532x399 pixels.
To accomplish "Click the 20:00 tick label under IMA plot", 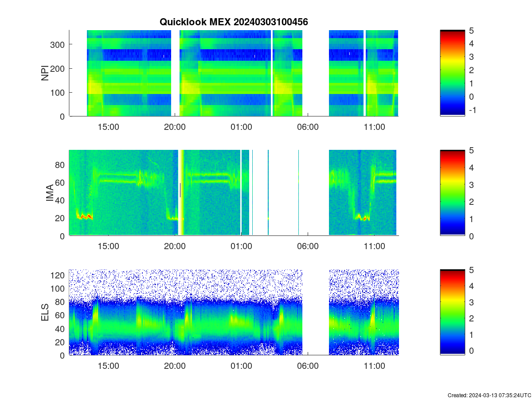I will pyautogui.click(x=175, y=246).
